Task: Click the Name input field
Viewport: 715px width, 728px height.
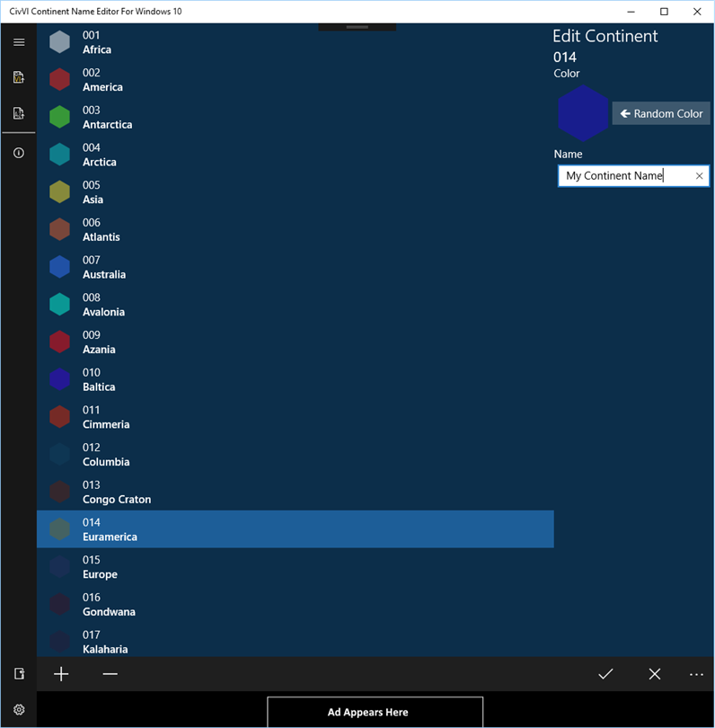Action: pyautogui.click(x=633, y=176)
